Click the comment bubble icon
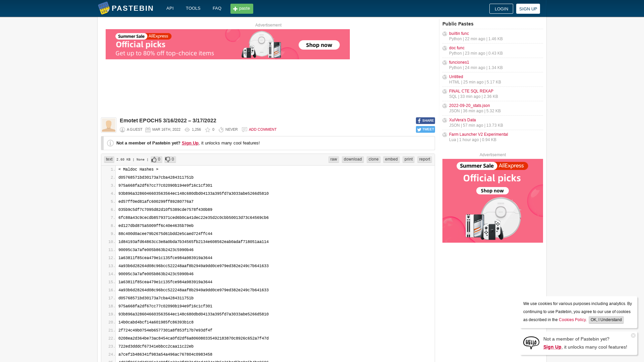Screen dimensions: 644x362 coord(245,130)
